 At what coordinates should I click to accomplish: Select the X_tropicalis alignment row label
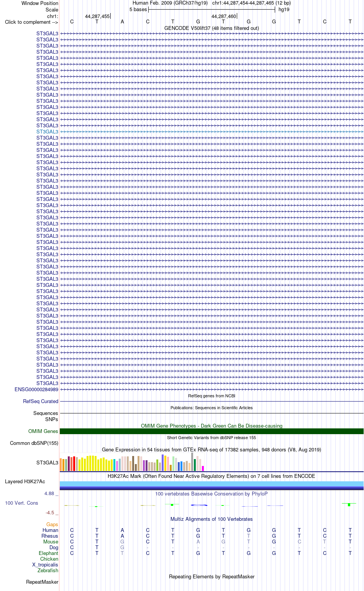(x=45, y=565)
